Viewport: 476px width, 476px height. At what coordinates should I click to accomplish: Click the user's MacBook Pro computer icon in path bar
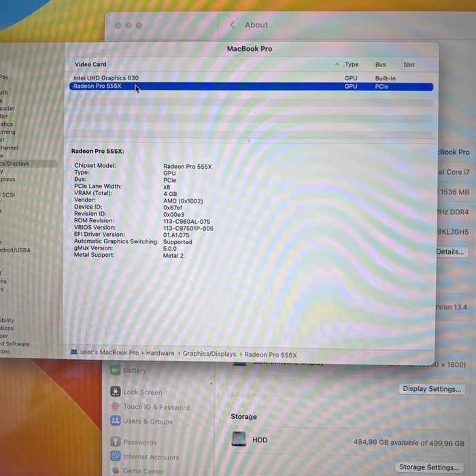[x=73, y=352]
